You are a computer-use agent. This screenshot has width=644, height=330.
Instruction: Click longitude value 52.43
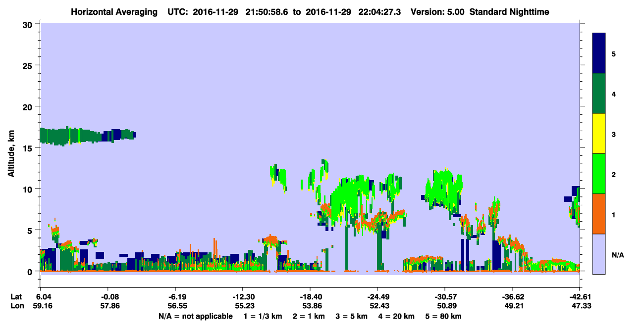click(378, 306)
